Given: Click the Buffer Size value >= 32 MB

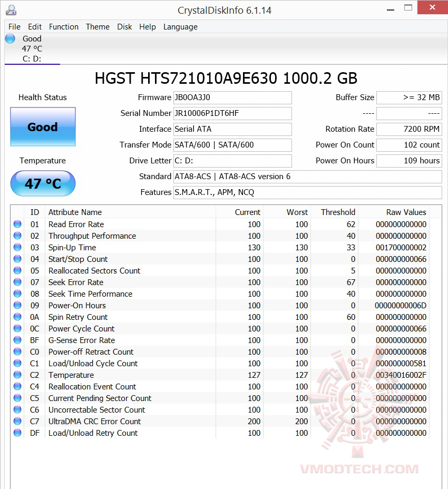Looking at the screenshot, I should coord(409,97).
